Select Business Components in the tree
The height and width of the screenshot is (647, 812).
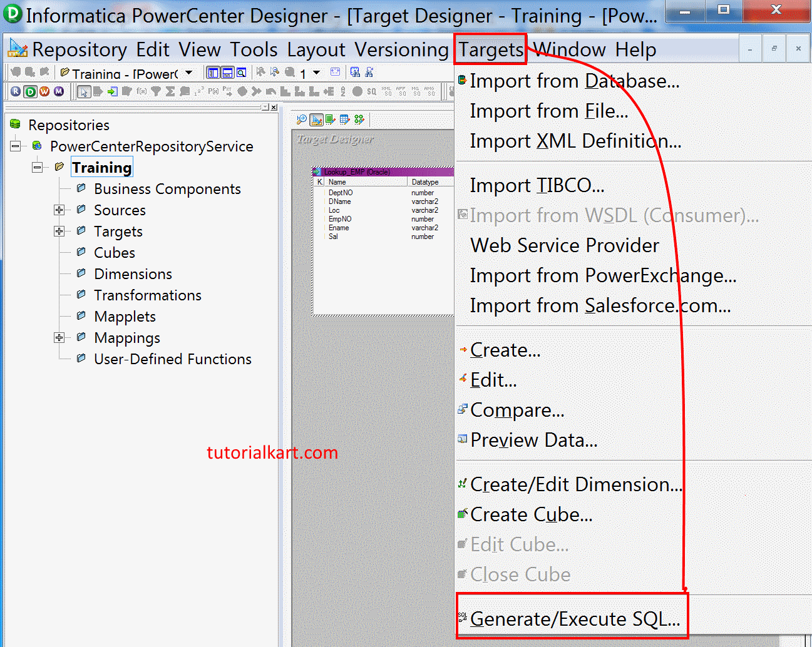point(167,189)
